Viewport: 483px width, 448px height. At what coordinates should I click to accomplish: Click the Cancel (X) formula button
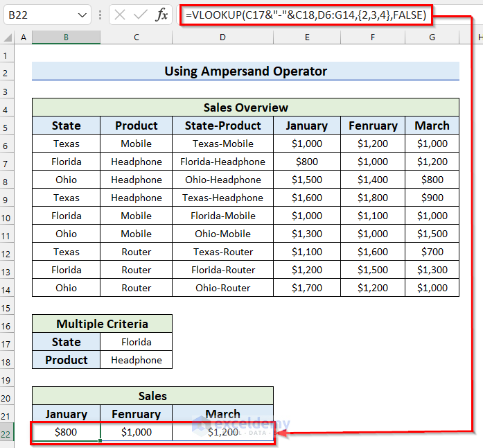point(119,15)
